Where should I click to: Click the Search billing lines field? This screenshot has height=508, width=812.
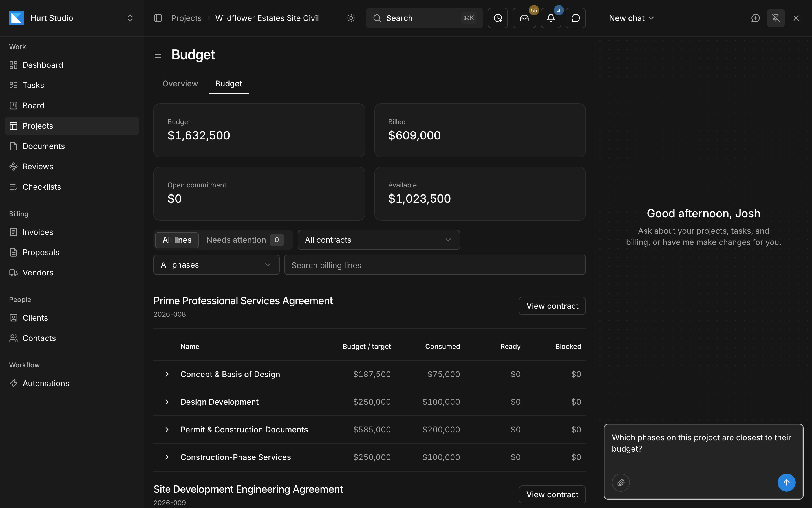coord(435,265)
